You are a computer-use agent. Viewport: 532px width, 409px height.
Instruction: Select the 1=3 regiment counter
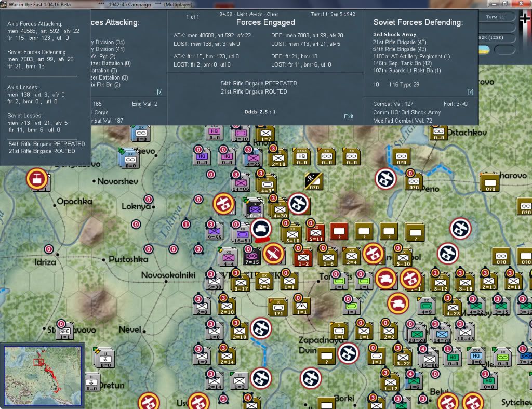pos(239,381)
